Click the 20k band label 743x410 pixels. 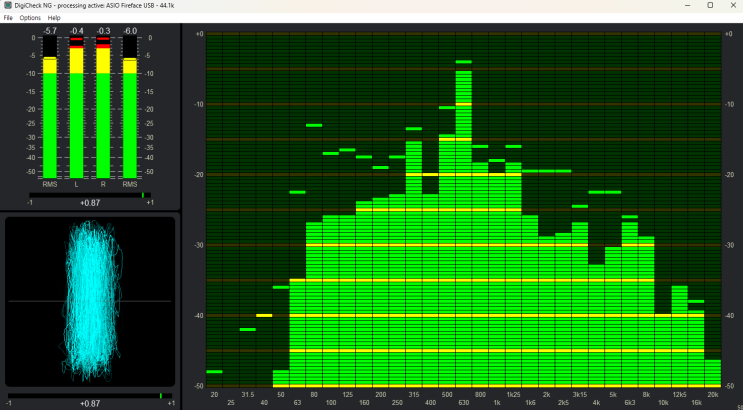click(x=713, y=395)
